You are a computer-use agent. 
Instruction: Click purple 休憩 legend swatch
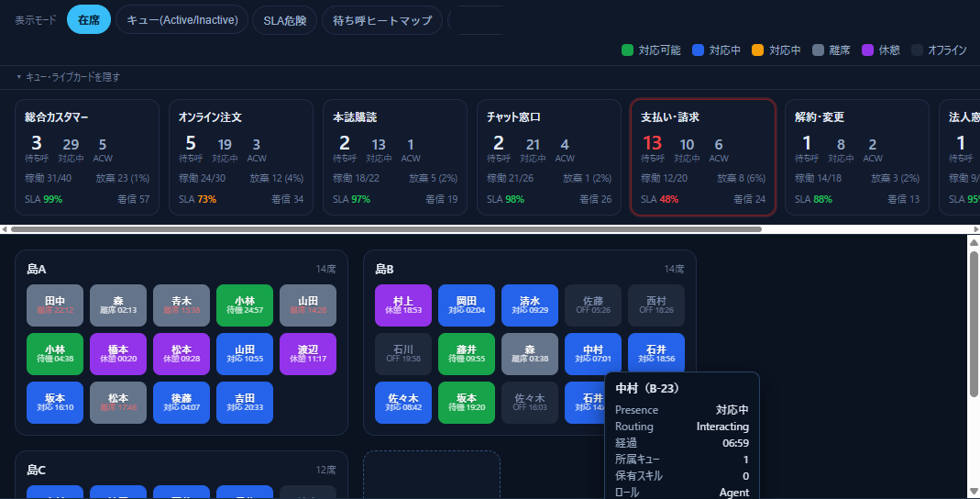[867, 50]
